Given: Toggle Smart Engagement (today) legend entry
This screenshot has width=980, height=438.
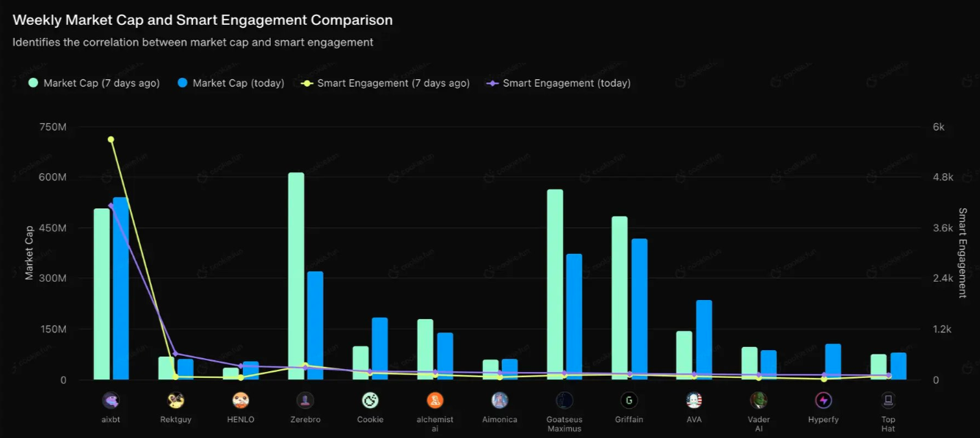Looking at the screenshot, I should (559, 84).
